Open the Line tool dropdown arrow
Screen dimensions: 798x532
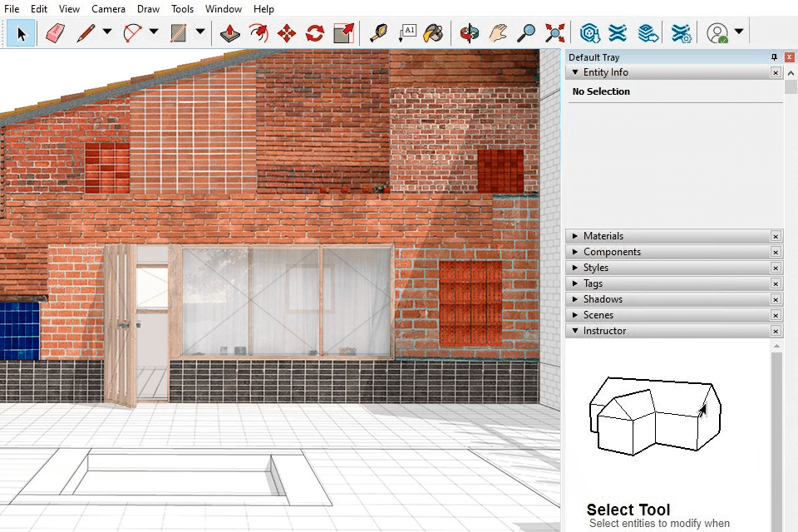click(107, 33)
